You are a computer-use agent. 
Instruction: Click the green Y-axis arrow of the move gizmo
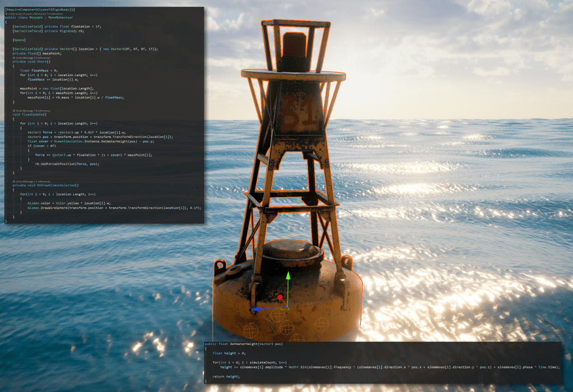point(288,277)
